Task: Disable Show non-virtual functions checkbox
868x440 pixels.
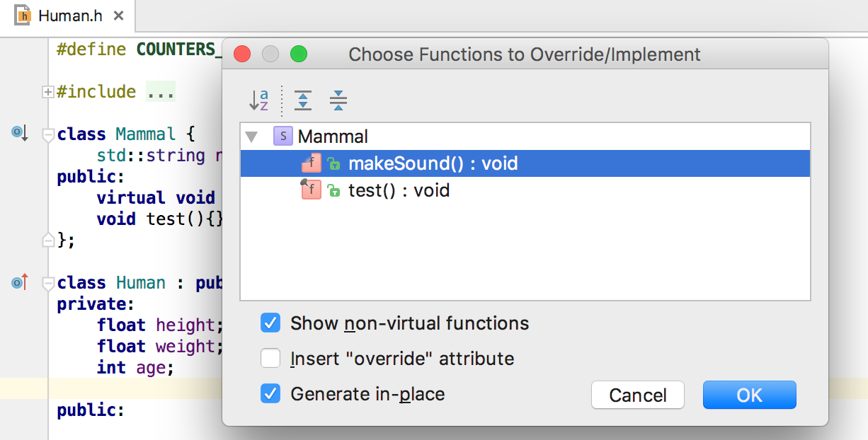Action: coord(270,323)
